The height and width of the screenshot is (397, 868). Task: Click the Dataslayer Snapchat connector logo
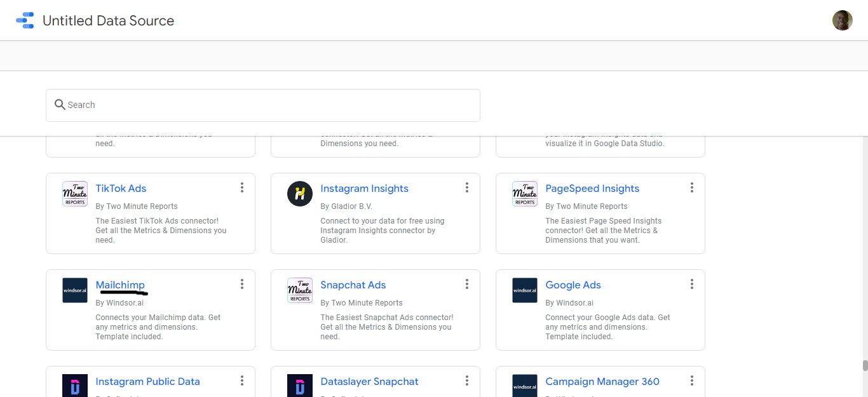(x=300, y=386)
